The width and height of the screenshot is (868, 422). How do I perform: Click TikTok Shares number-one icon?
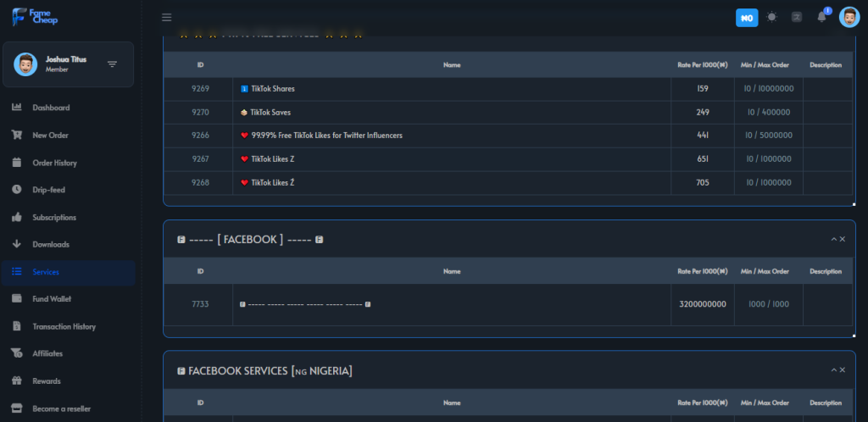[x=245, y=89]
